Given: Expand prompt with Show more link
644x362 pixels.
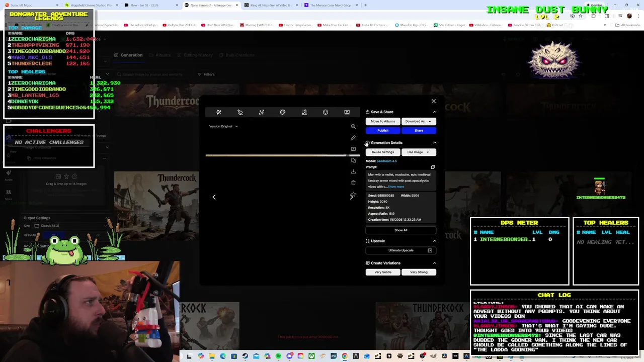Looking at the screenshot, I should [396, 187].
